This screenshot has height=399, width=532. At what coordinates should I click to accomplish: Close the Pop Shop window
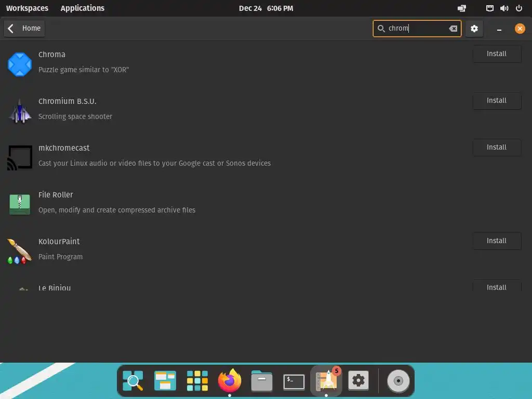pyautogui.click(x=520, y=29)
